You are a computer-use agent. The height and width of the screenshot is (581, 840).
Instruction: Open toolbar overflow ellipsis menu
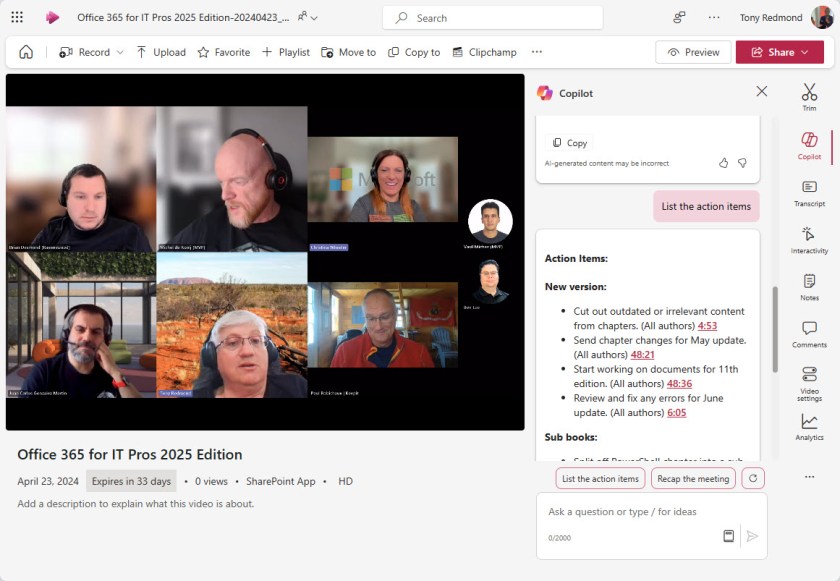(537, 52)
